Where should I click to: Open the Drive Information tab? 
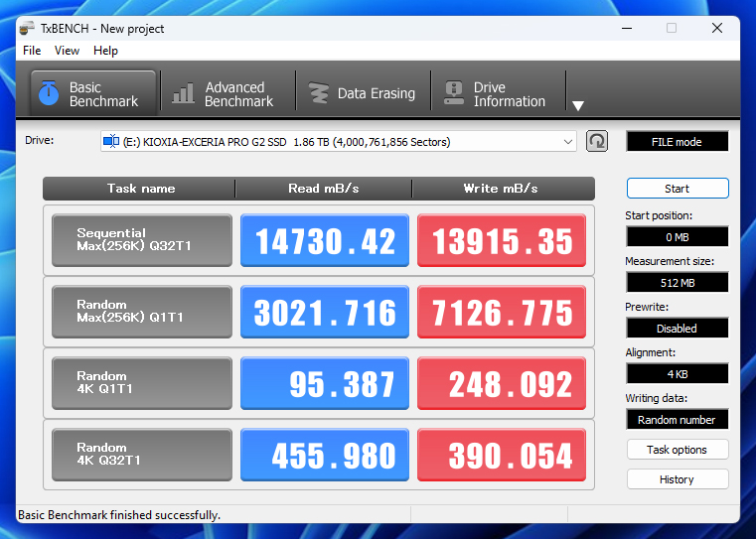[x=498, y=93]
